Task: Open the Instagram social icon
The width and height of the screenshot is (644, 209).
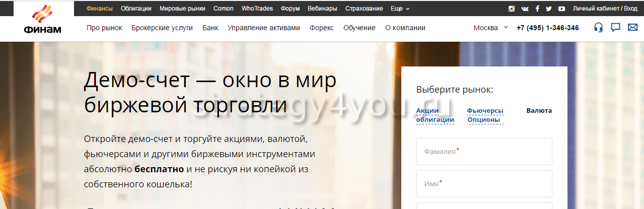Action: tap(512, 9)
